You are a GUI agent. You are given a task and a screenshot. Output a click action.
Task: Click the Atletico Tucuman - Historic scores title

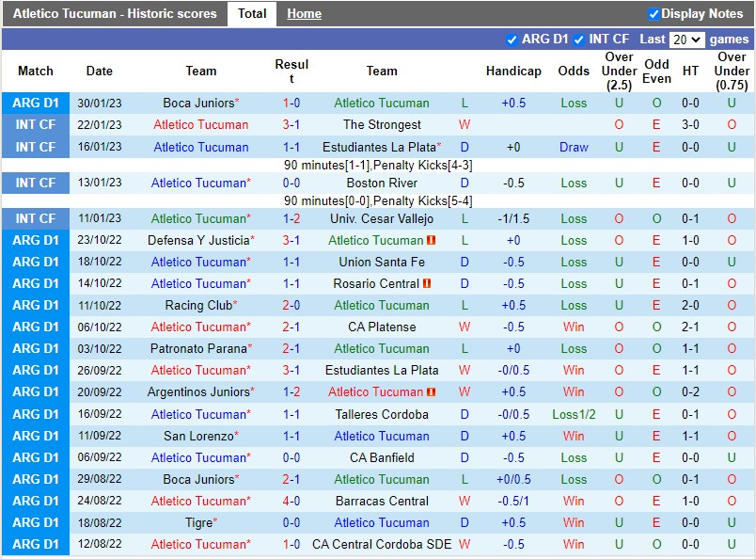pos(115,13)
